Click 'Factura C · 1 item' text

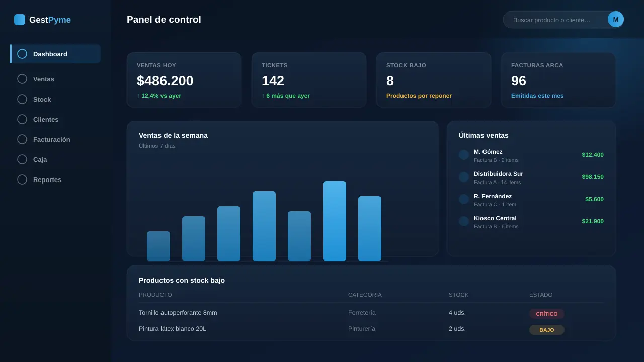point(495,205)
